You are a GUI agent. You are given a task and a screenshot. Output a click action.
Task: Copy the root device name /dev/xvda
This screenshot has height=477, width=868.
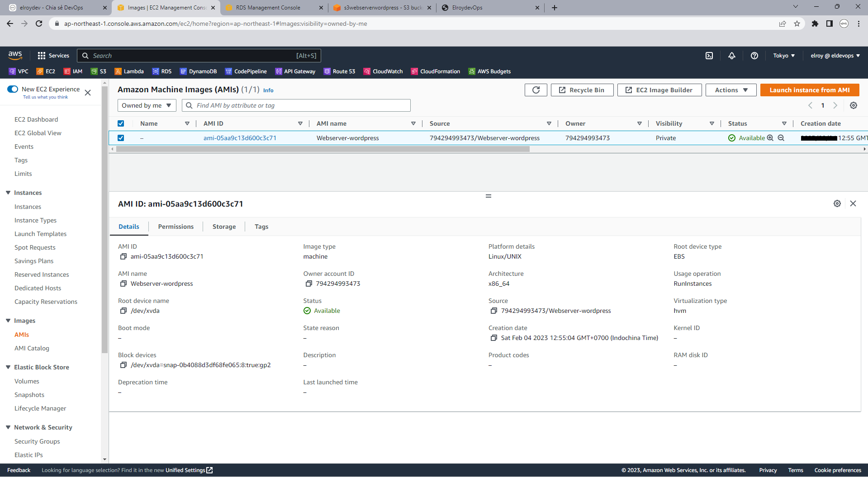point(123,311)
